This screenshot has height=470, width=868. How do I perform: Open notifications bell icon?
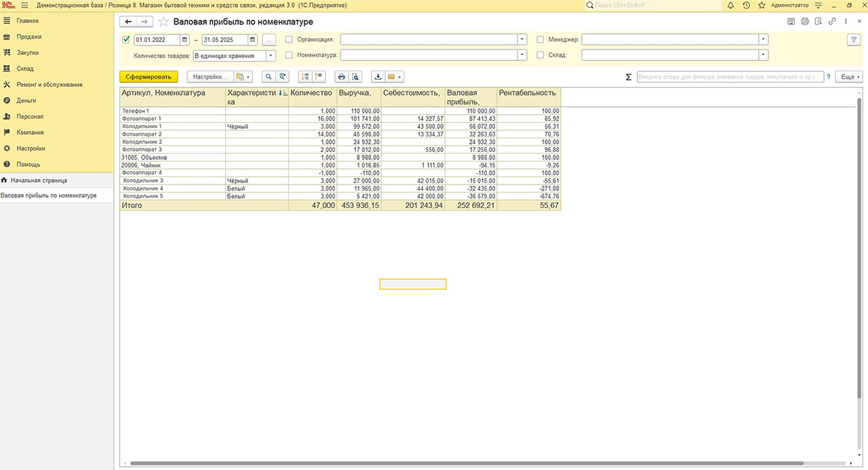point(730,5)
